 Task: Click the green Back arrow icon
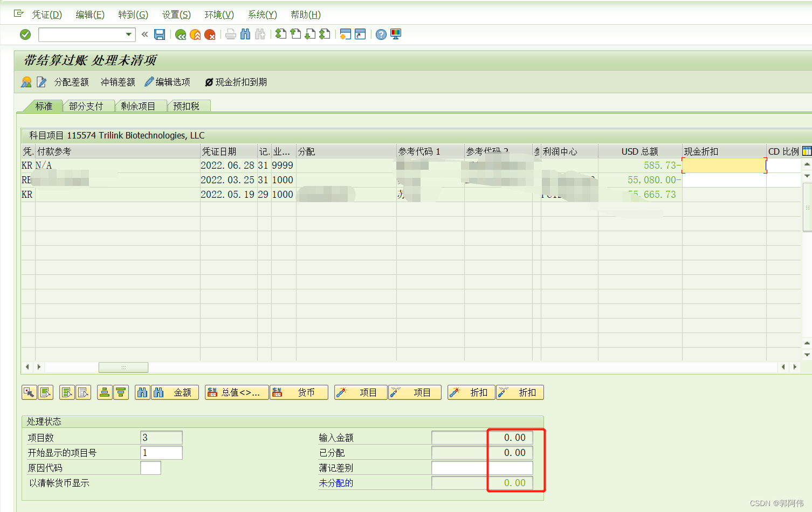click(181, 34)
